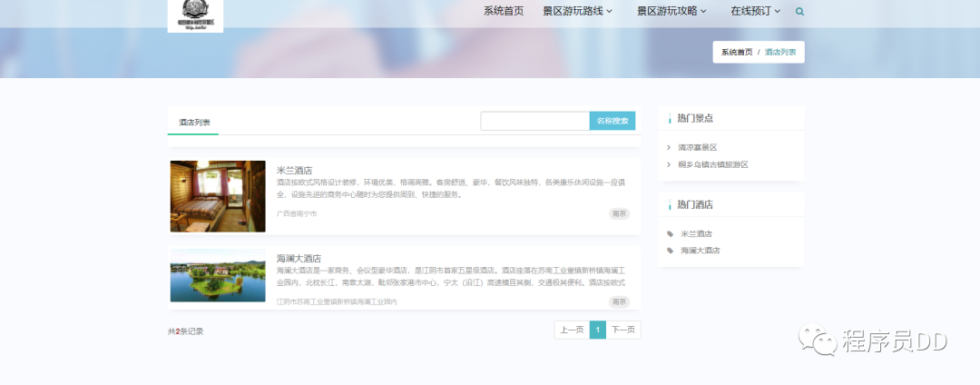Screen dimensions: 980x385
Task: Click 酒店列表 in the breadcrumb
Action: pos(780,53)
